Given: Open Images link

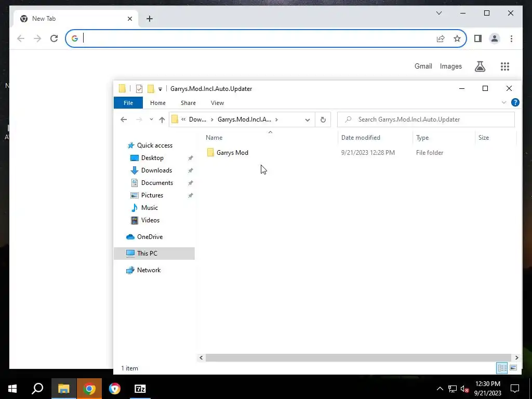Looking at the screenshot, I should pyautogui.click(x=450, y=66).
